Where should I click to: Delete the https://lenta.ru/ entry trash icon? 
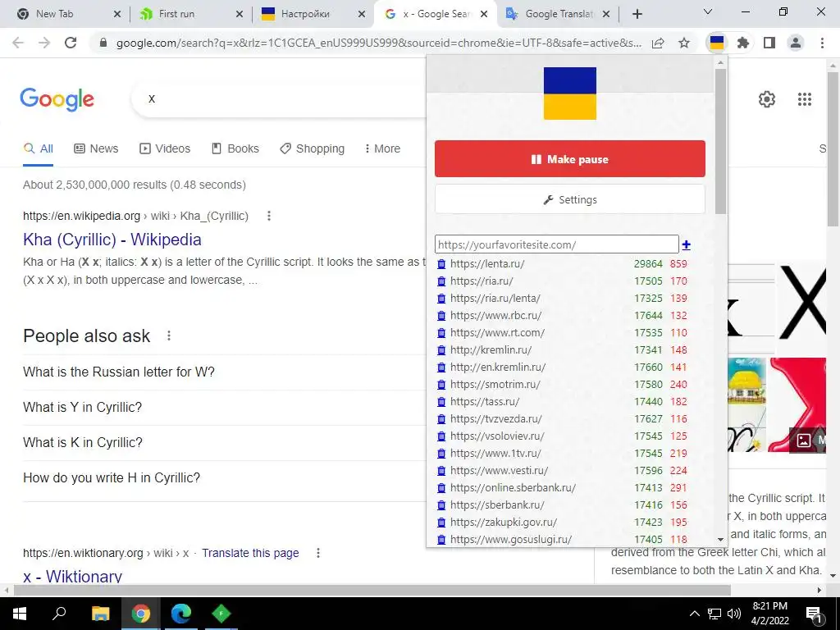click(x=441, y=264)
